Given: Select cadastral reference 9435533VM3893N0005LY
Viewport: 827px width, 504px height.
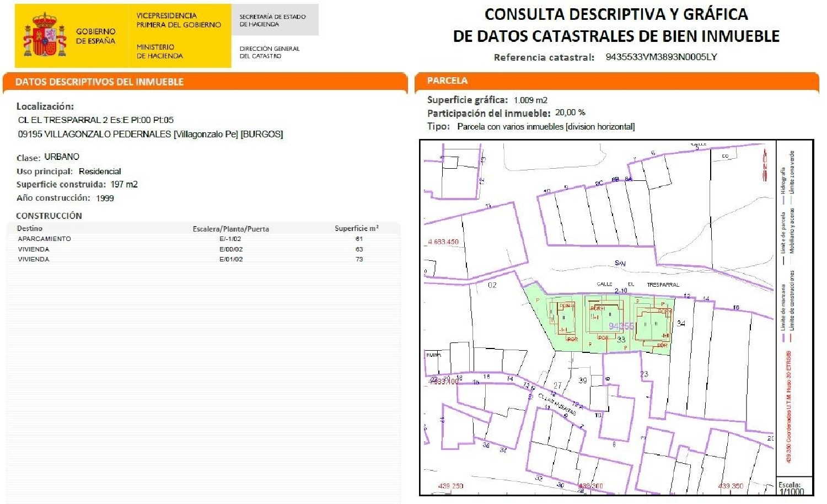Looking at the screenshot, I should [x=661, y=57].
